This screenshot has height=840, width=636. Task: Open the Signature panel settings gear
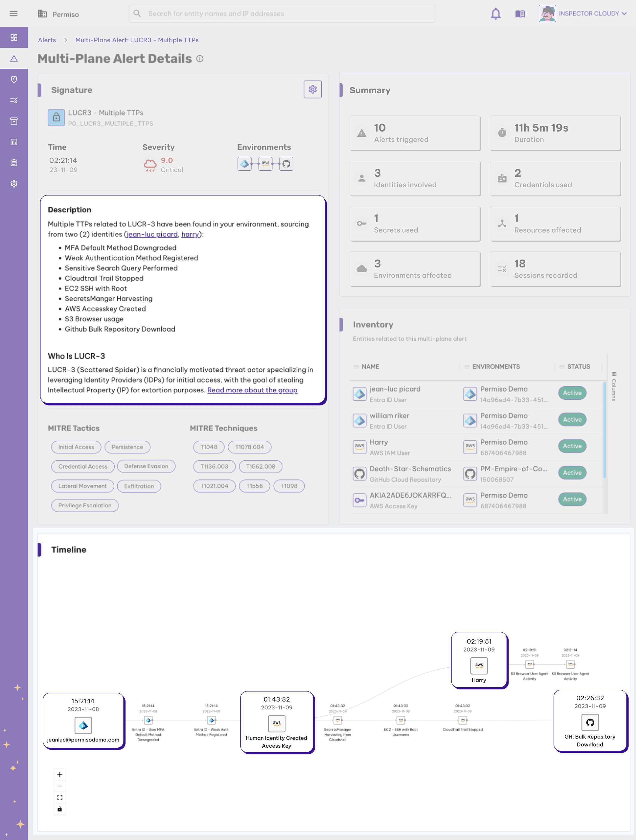[312, 89]
